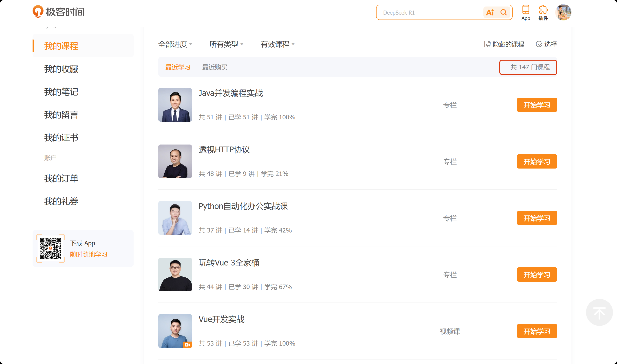Screen dimensions: 617x364
Task: Click the 透视HTTP协议 course title
Action: pos(224,150)
